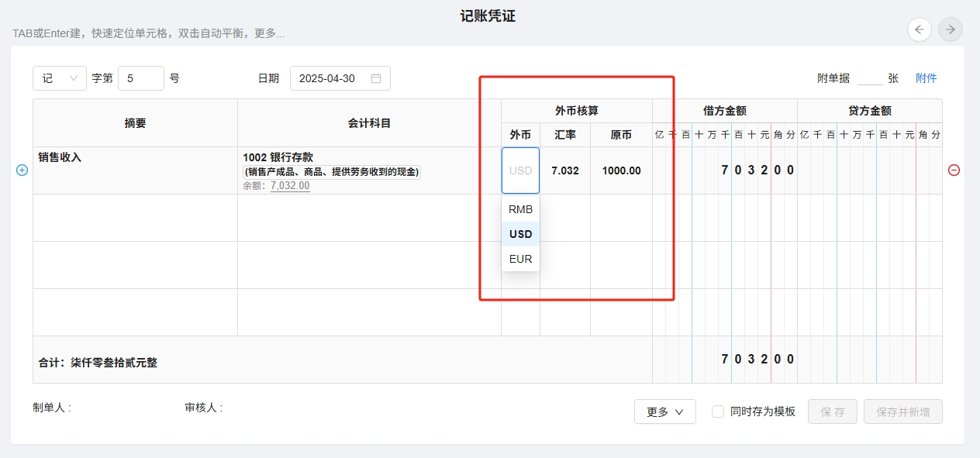Open the 附件 attachment link
This screenshot has width=980, height=458.
[926, 78]
